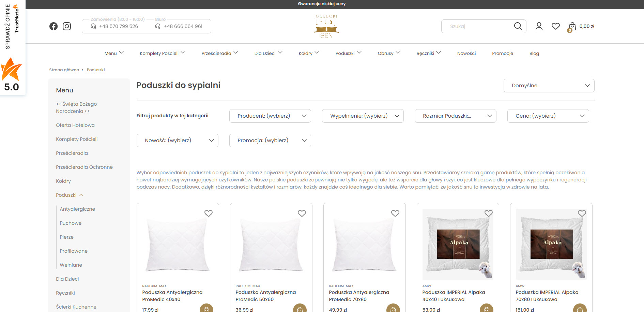Click the Głęboki Sen logo
644x312 pixels.
pyautogui.click(x=326, y=26)
